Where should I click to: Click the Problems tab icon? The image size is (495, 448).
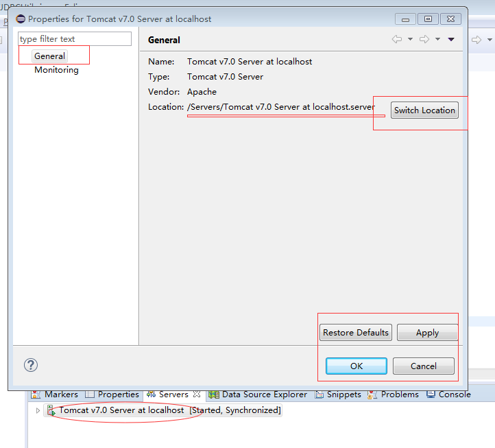372,394
